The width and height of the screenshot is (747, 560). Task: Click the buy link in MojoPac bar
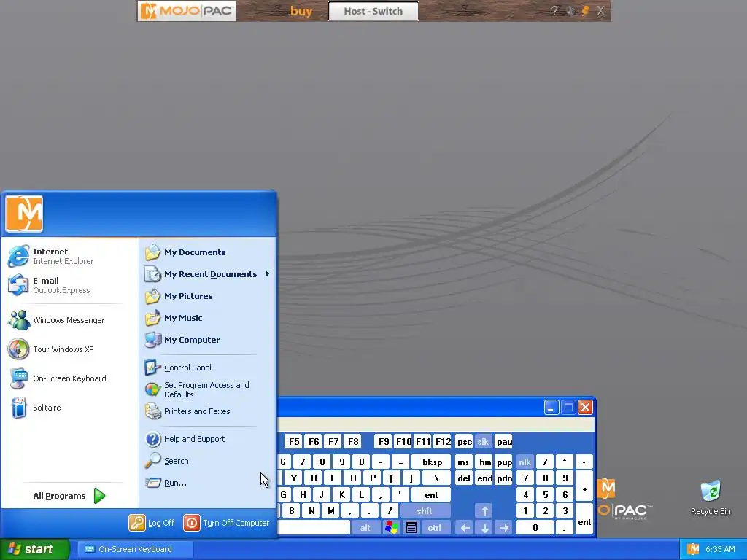click(301, 11)
